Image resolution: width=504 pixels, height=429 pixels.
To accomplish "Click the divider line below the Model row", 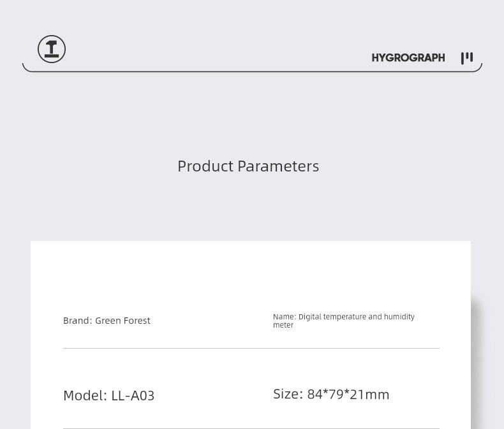I will [x=251, y=428].
